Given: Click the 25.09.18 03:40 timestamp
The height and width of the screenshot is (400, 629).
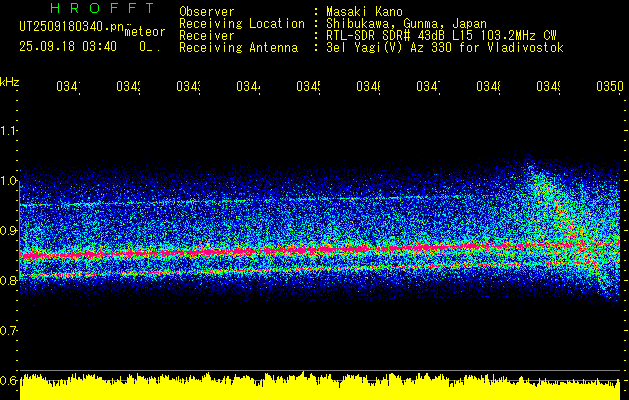Looking at the screenshot, I should click(68, 46).
